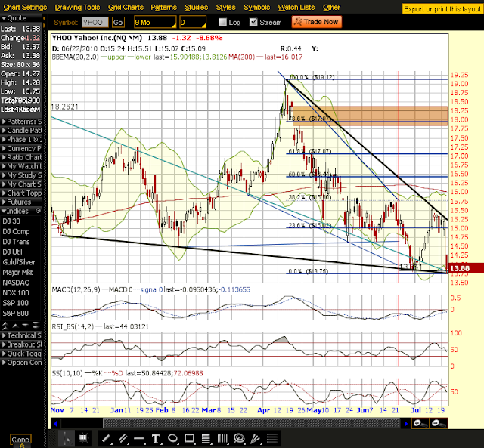
Task: Click the double down arrows in sidebar
Action: point(36,326)
